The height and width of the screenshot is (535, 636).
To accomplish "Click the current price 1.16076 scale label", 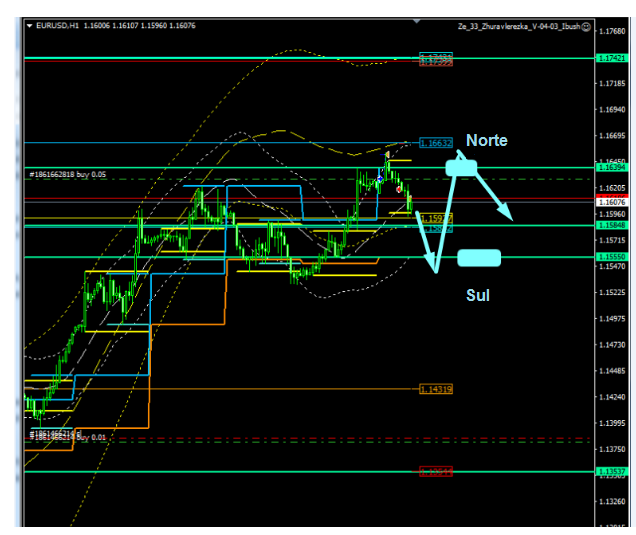I will point(610,201).
